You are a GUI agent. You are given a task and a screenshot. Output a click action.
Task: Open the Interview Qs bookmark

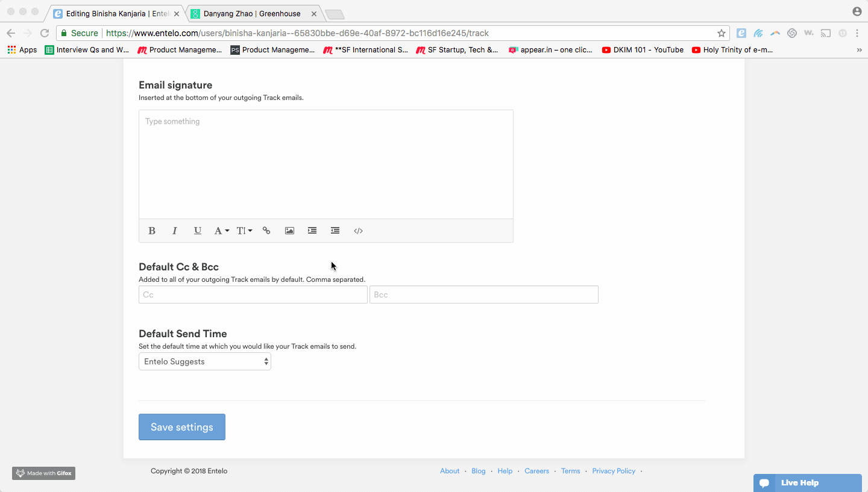pos(87,50)
